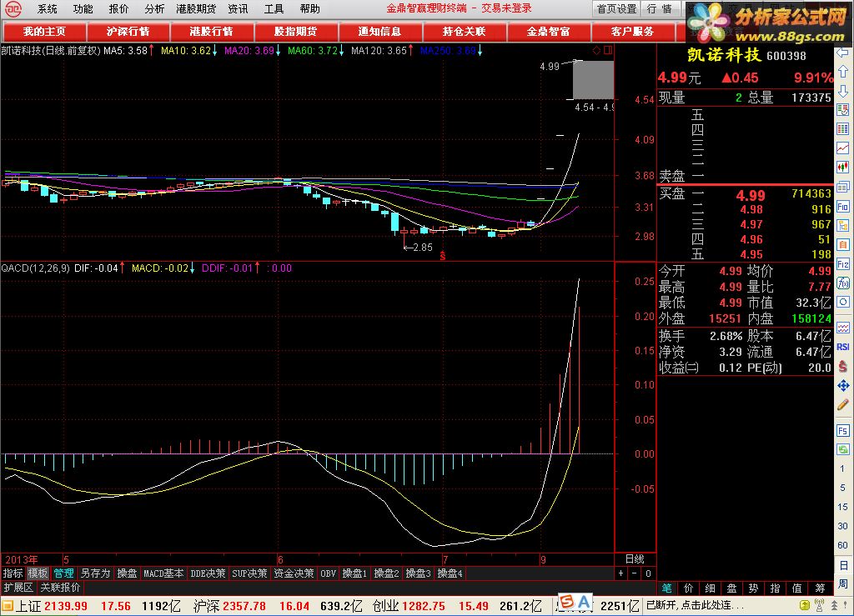
Task: Switch to the candlestick chart icon
Action: click(842, 167)
